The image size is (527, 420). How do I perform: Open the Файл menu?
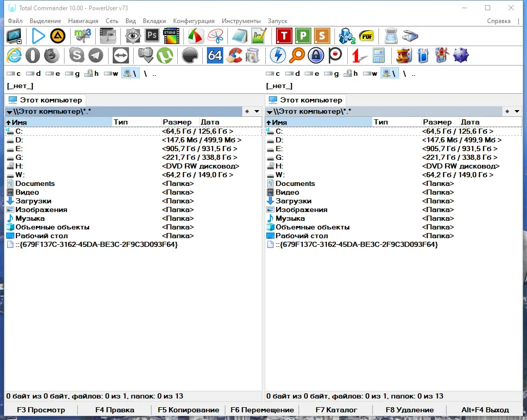click(x=15, y=21)
